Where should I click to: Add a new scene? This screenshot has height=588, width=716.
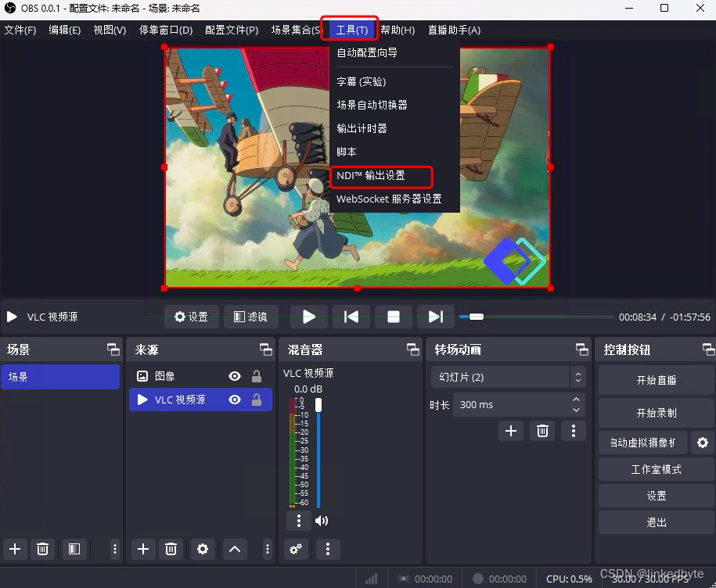(15, 549)
